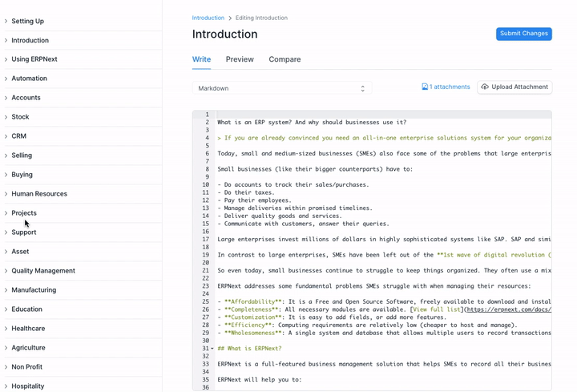
Task: Click the Upload Attachment button
Action: pyautogui.click(x=514, y=87)
